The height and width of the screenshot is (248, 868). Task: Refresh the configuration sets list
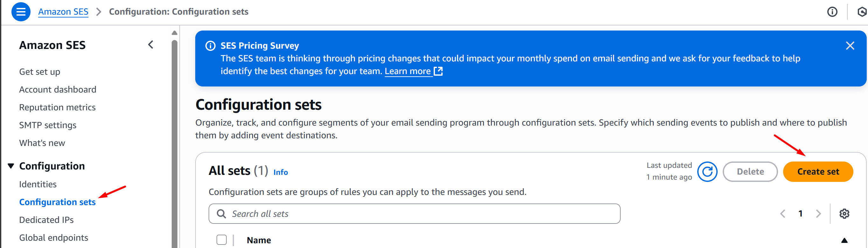point(707,172)
